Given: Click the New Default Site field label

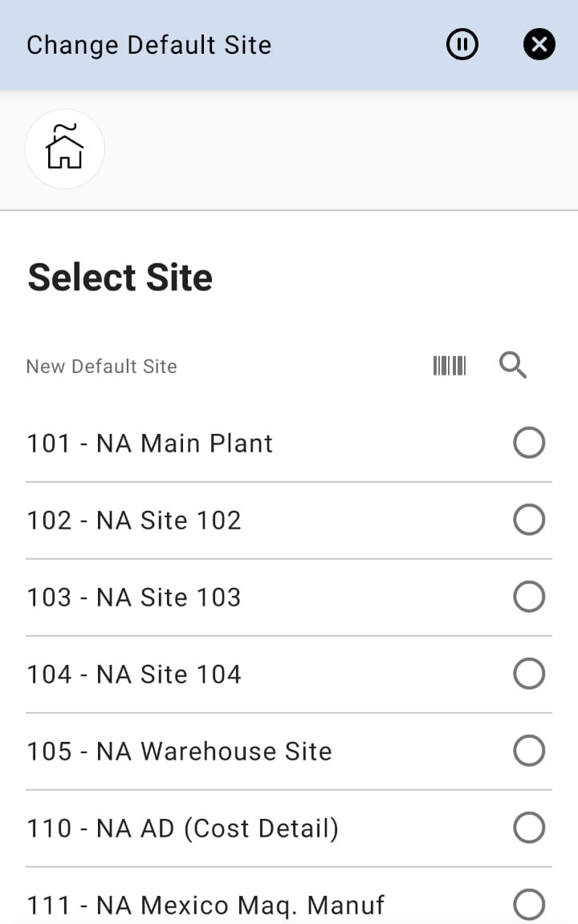Looking at the screenshot, I should 102,367.
